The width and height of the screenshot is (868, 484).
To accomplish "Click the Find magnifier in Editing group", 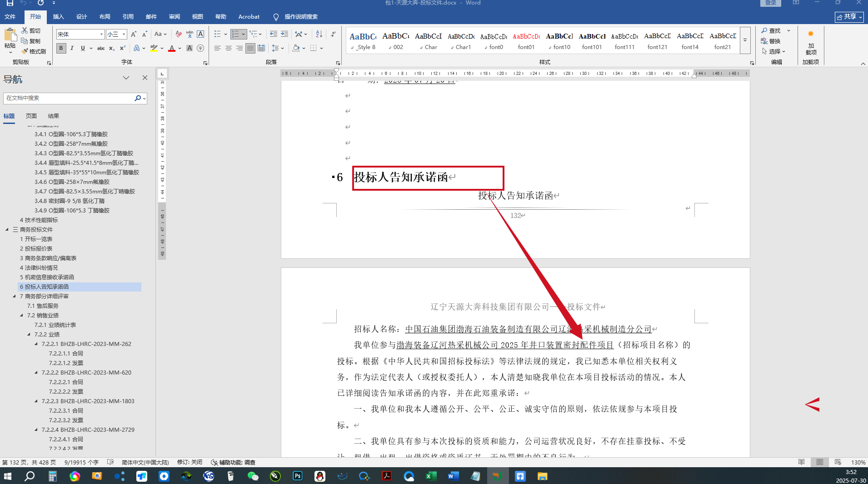I will point(764,30).
